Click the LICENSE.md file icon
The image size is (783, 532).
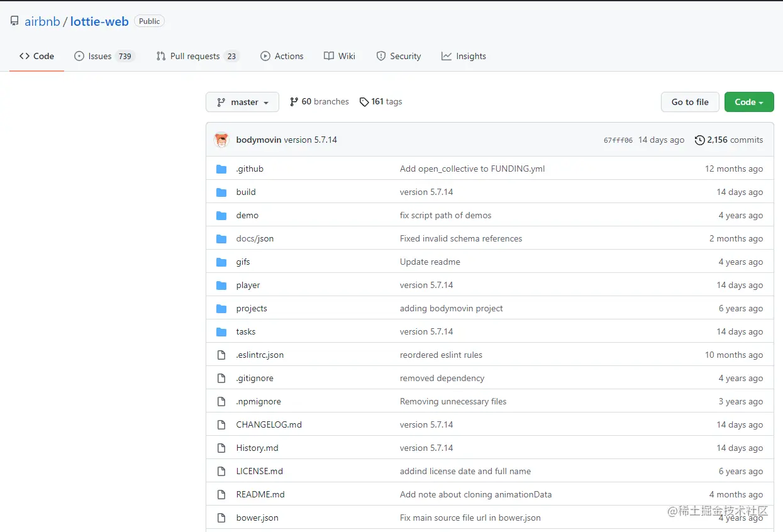click(221, 472)
